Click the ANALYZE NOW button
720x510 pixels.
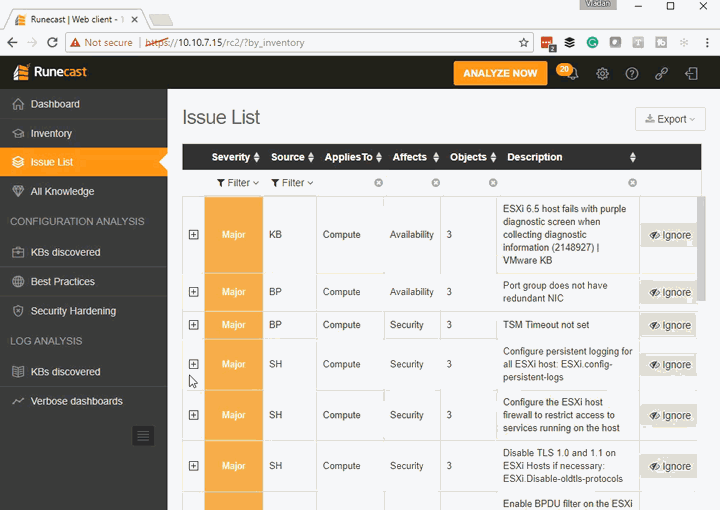point(500,73)
